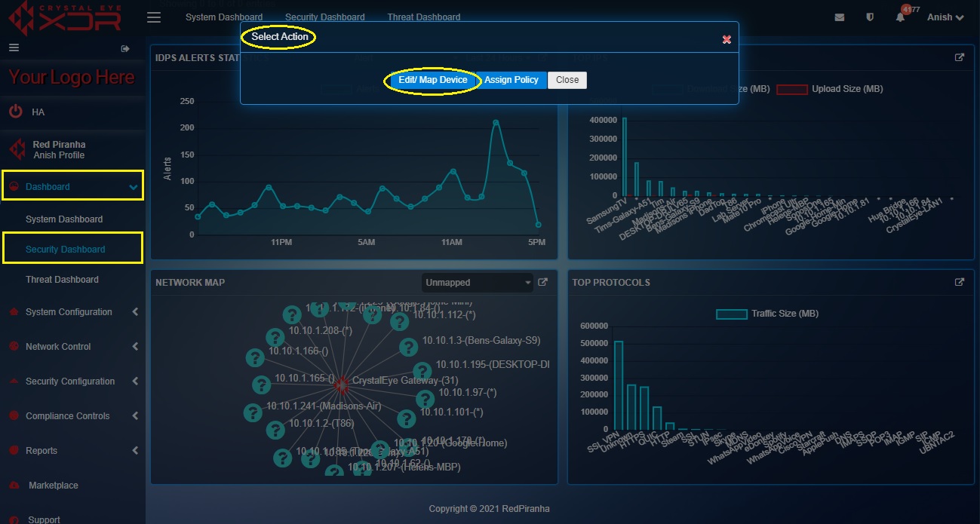The image size is (980, 524).
Task: Select the 10.10.1.165 unknown device node
Action: (261, 385)
